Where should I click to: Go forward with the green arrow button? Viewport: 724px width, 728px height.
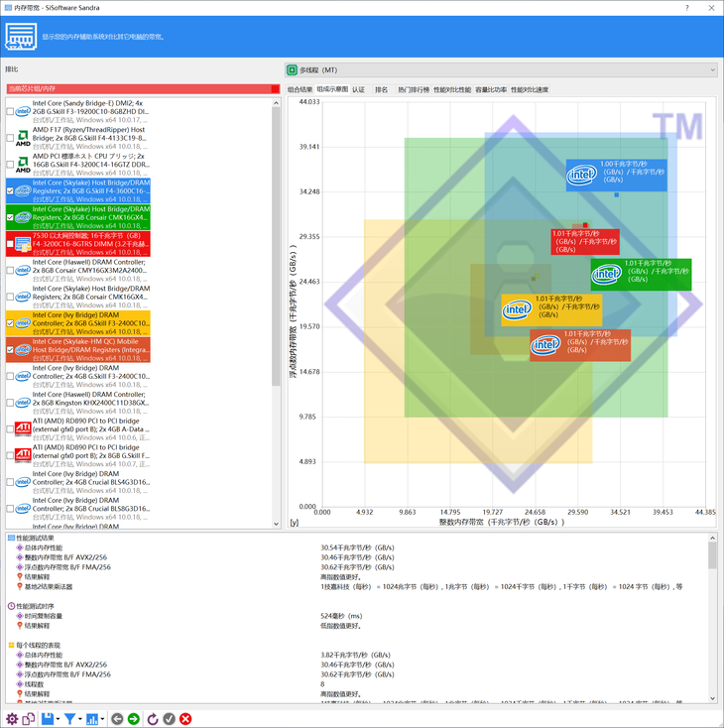(x=134, y=719)
